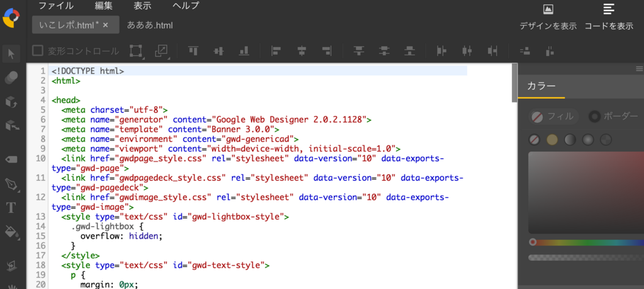This screenshot has height=289, width=644.
Task: Align selected elements to vertical center
Action: [218, 51]
